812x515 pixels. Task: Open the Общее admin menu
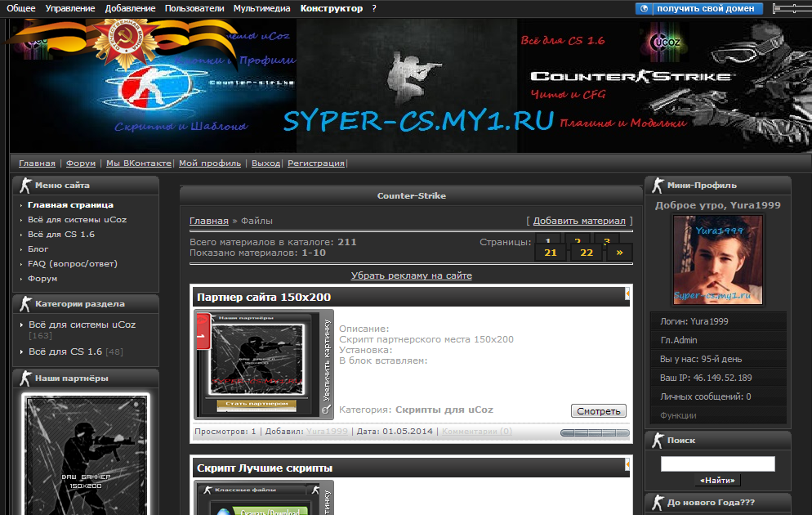[x=20, y=8]
